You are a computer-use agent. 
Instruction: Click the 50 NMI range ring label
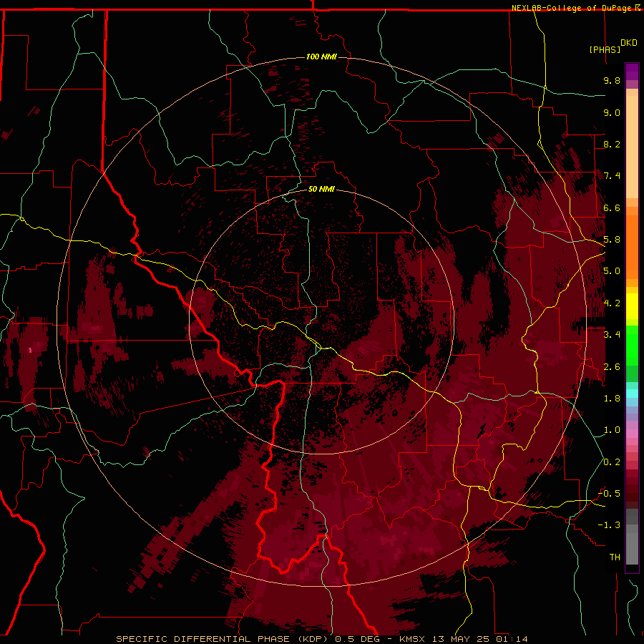(321, 189)
